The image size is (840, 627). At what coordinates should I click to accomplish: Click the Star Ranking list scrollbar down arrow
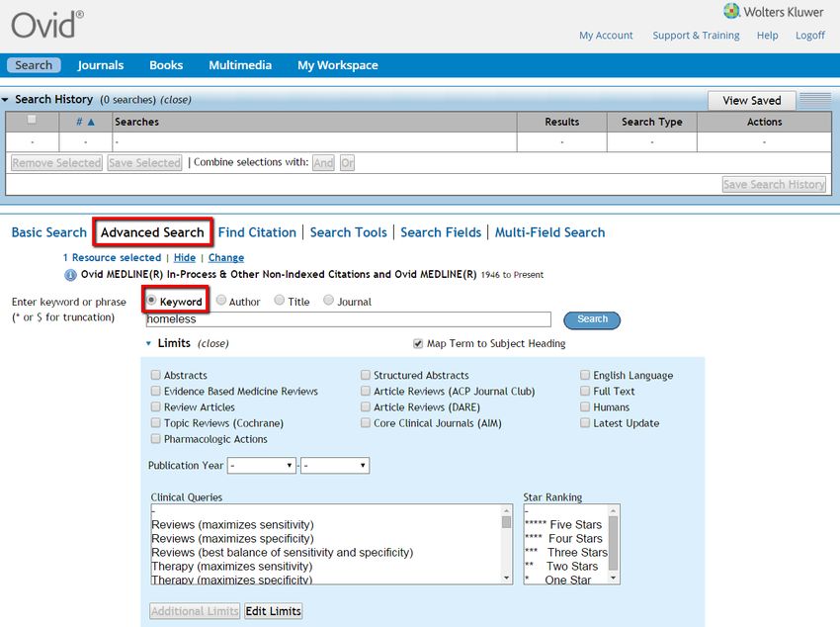pyautogui.click(x=614, y=578)
